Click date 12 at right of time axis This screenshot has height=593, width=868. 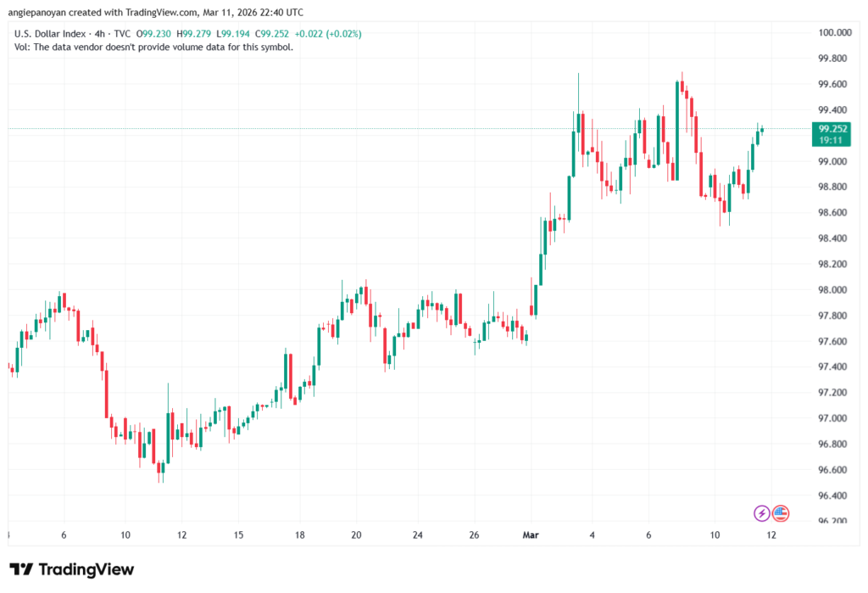772,535
